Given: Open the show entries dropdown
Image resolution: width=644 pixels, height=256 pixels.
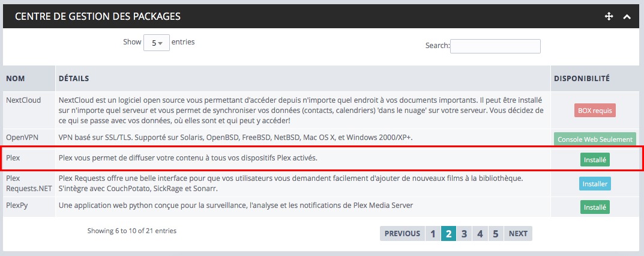Looking at the screenshot, I should click(157, 43).
